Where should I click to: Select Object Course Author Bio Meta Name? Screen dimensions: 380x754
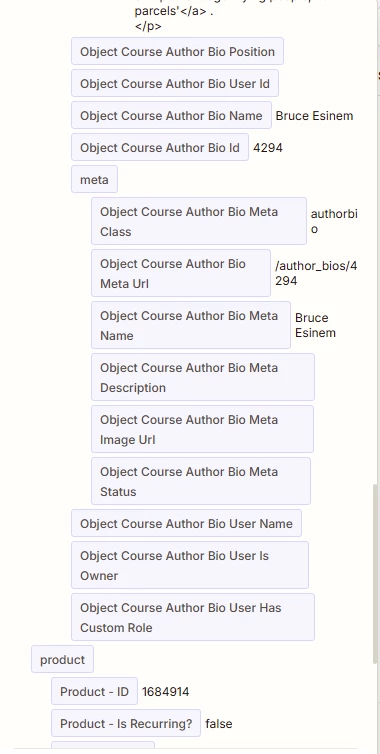click(191, 325)
